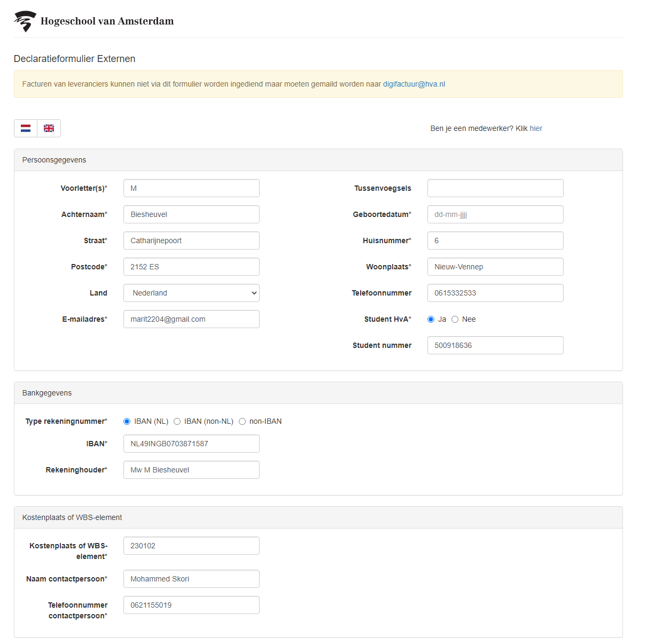Click the E-mailadres input field

[191, 319]
